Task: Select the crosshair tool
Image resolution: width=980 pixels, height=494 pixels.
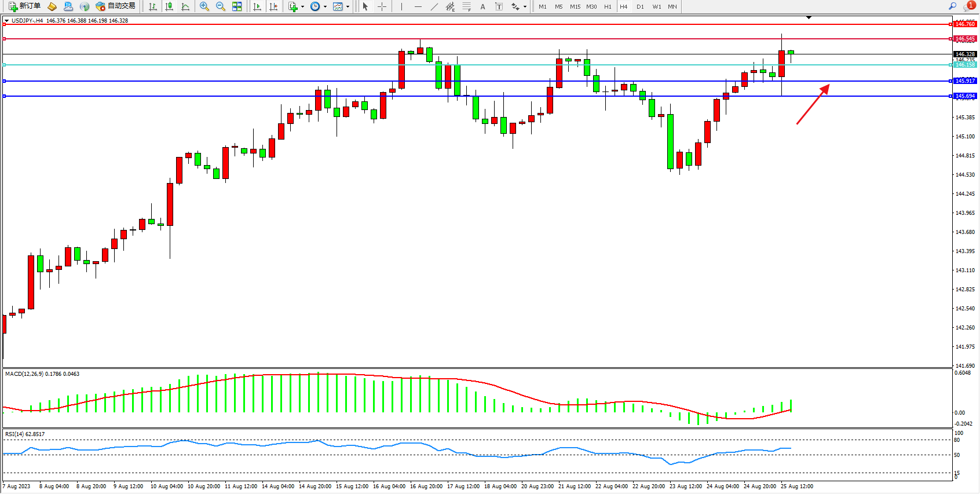Action: pos(382,6)
